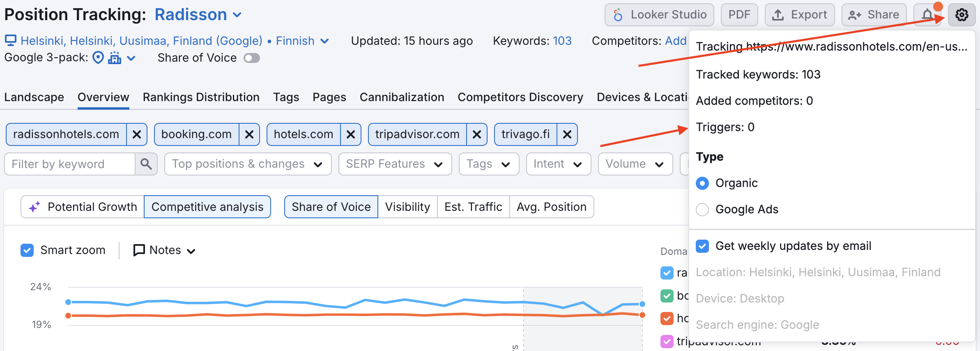Switch to the top Tags tab
Screen dimensions: 980x351
coord(286,97)
